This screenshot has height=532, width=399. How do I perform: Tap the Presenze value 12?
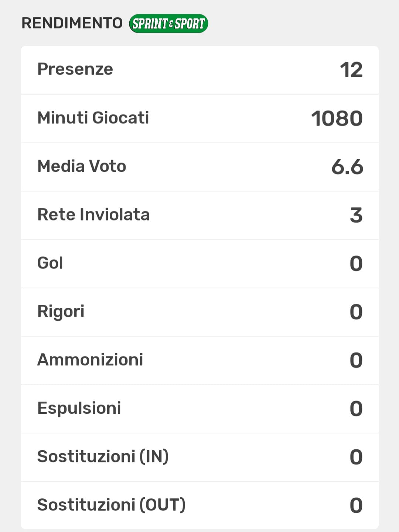pos(351,70)
